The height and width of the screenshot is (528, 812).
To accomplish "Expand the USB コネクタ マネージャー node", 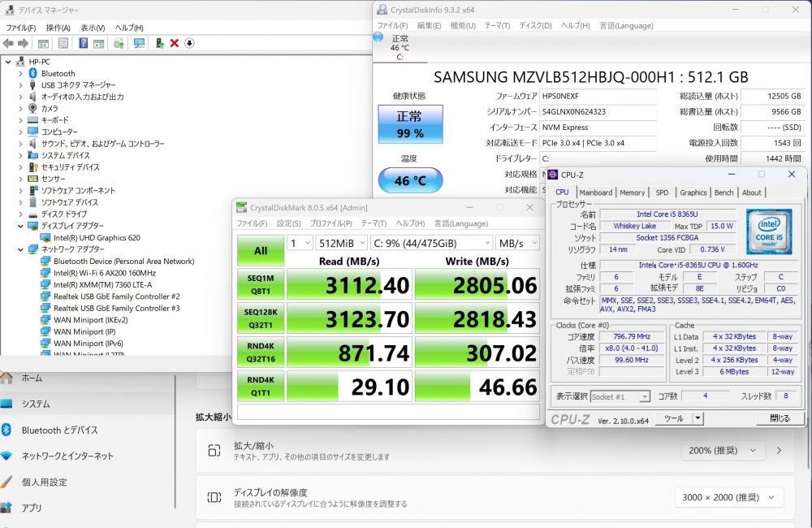I will 21,85.
